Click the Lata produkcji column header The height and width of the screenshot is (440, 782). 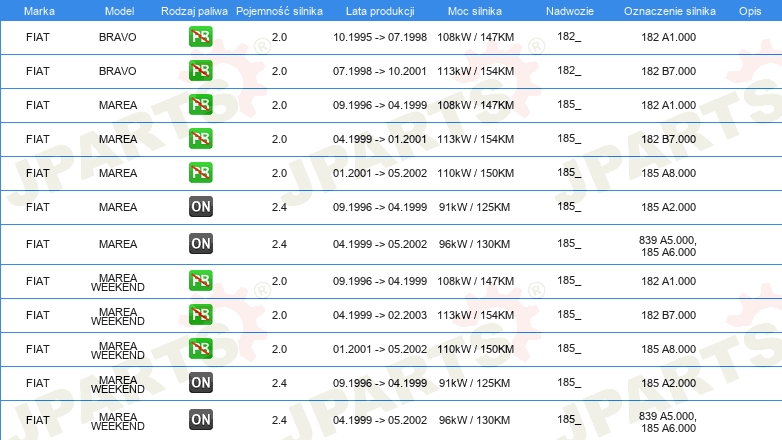[380, 11]
